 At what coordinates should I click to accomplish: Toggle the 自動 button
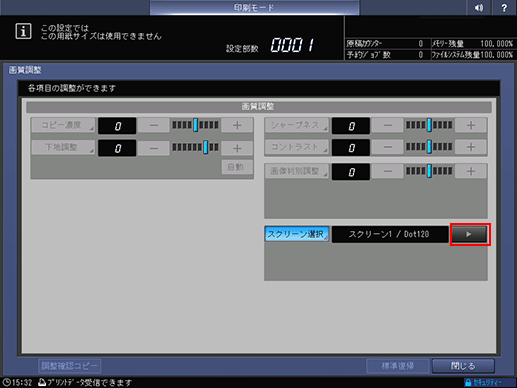pyautogui.click(x=237, y=167)
